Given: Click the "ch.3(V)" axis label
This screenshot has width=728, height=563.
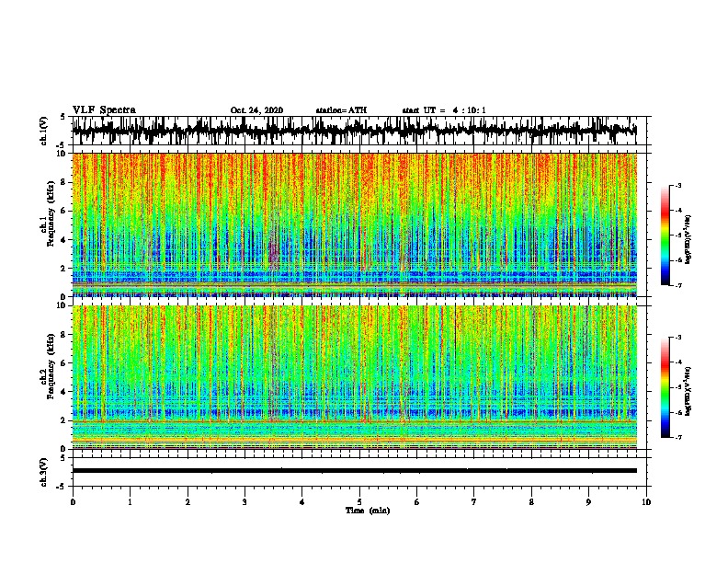Looking at the screenshot, I should coord(44,472).
